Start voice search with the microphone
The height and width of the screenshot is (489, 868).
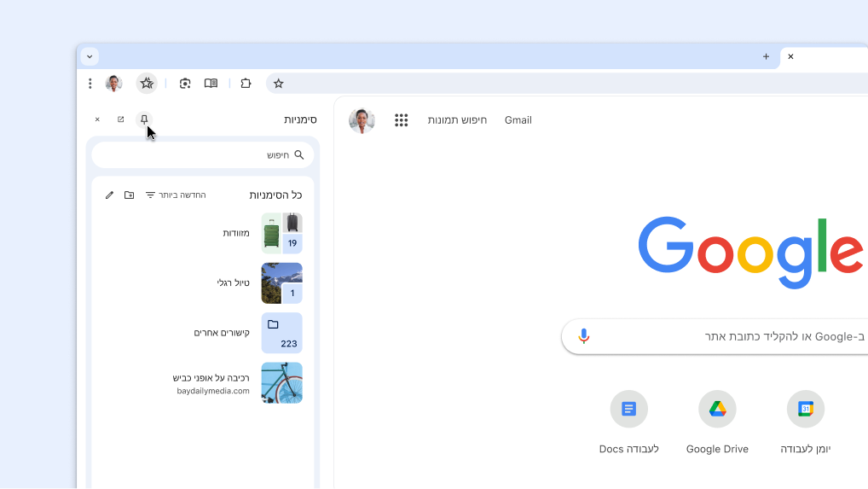(583, 336)
